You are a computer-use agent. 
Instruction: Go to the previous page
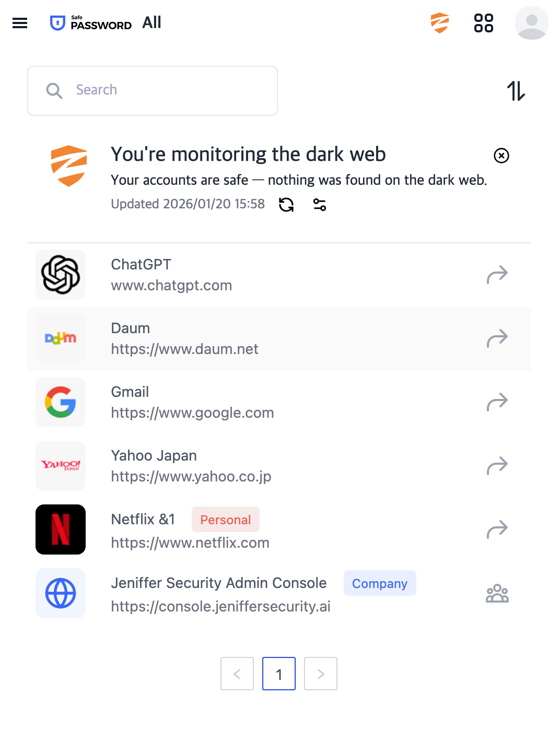[237, 674]
